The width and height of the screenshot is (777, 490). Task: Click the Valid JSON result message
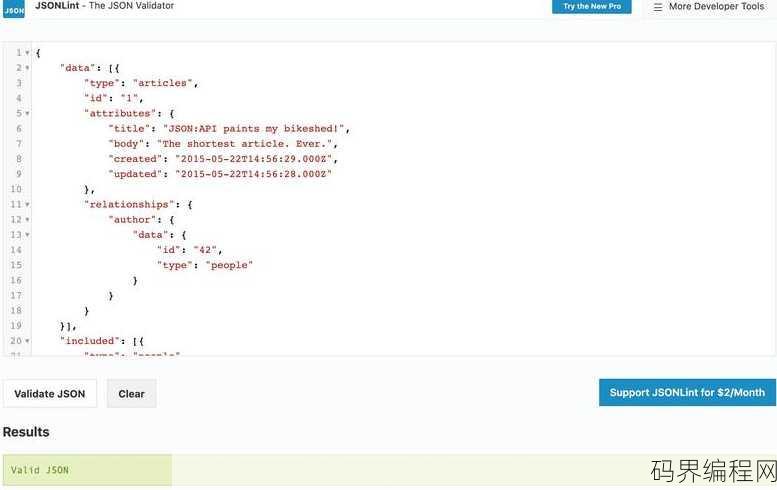coord(40,470)
